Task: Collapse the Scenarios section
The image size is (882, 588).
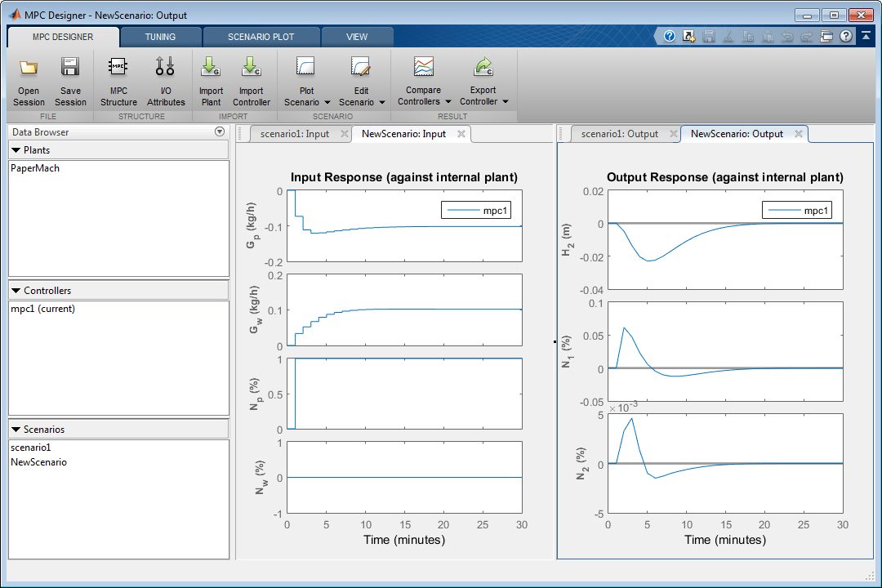Action: 16,430
